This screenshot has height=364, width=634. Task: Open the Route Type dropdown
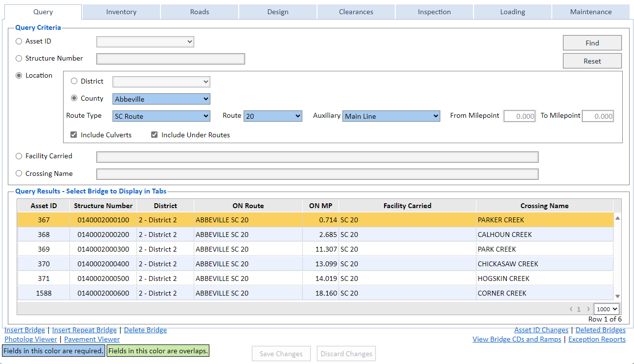161,116
